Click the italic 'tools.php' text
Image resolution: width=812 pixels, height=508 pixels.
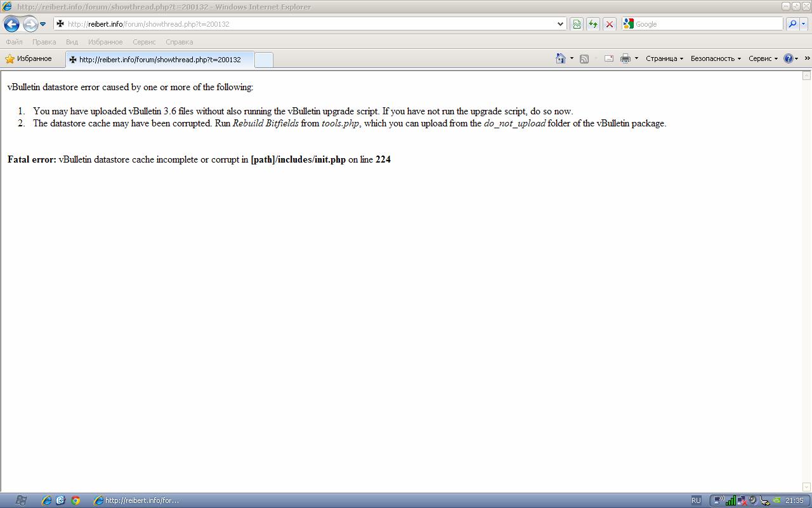click(x=341, y=123)
